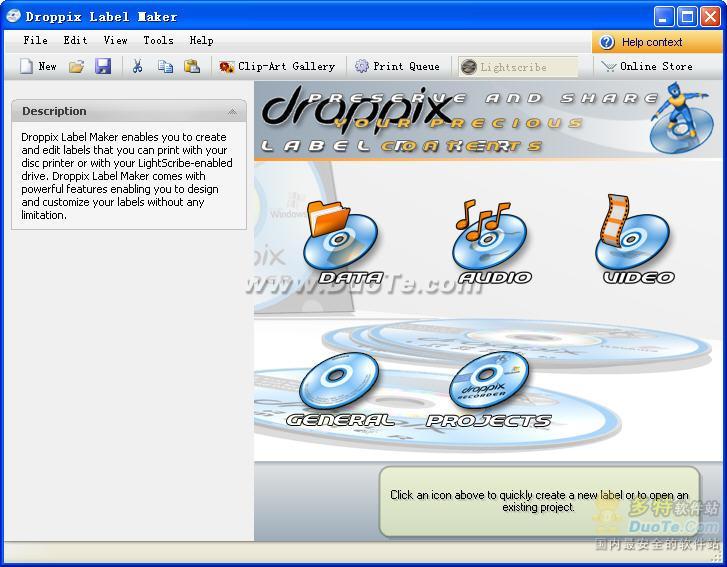Click the Help context button
Viewport: 727px width, 567px height.
coord(657,42)
